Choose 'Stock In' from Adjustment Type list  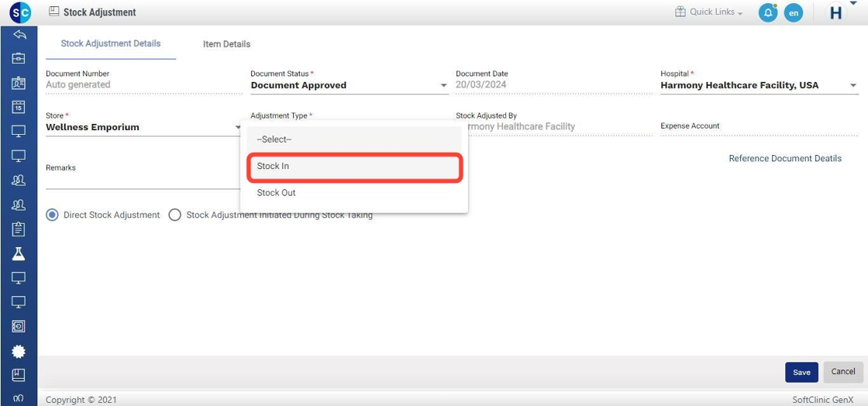tap(354, 167)
